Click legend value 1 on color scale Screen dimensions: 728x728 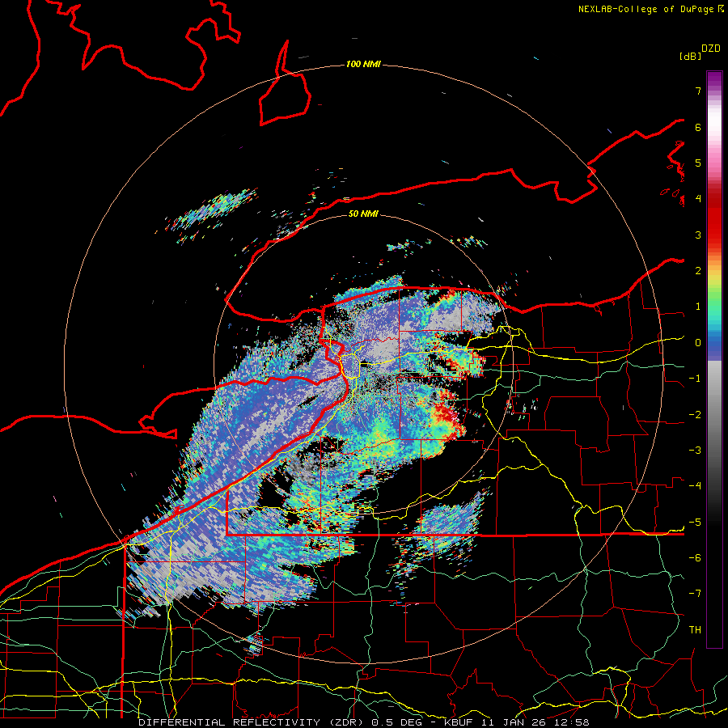click(x=698, y=307)
